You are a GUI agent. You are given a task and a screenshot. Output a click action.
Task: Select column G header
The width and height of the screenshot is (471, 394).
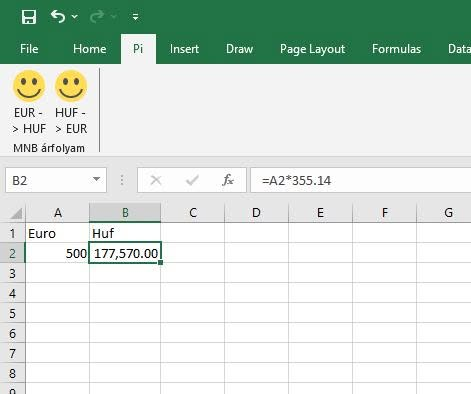[x=444, y=213]
